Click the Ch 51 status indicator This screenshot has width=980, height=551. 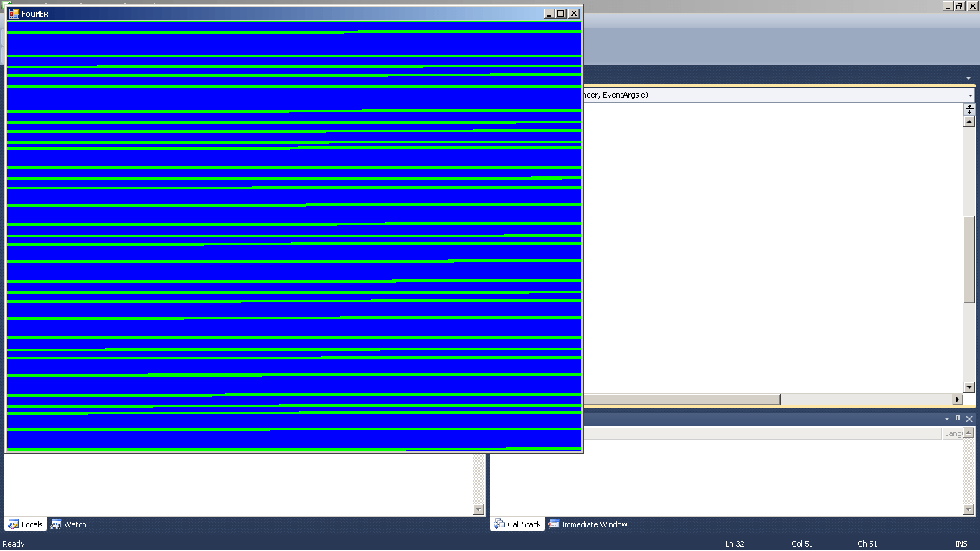867,544
